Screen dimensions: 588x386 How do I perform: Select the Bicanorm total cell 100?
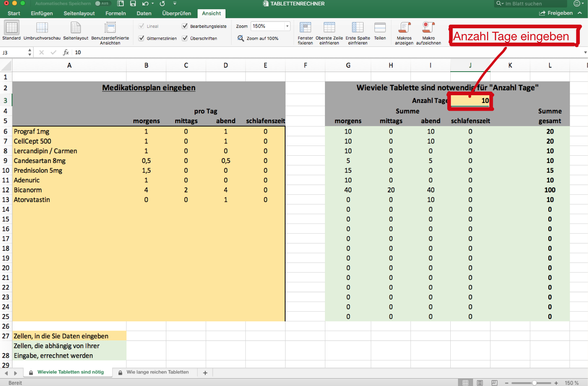click(x=550, y=190)
